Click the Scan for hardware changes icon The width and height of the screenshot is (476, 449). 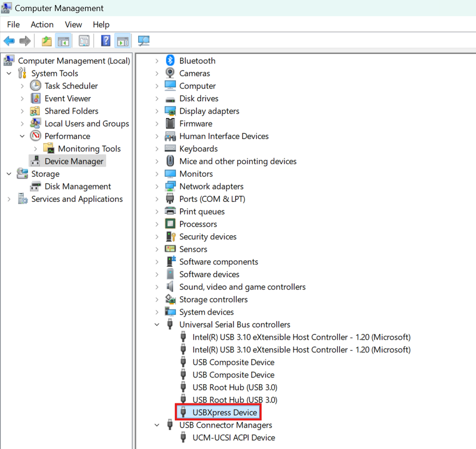[x=144, y=40]
